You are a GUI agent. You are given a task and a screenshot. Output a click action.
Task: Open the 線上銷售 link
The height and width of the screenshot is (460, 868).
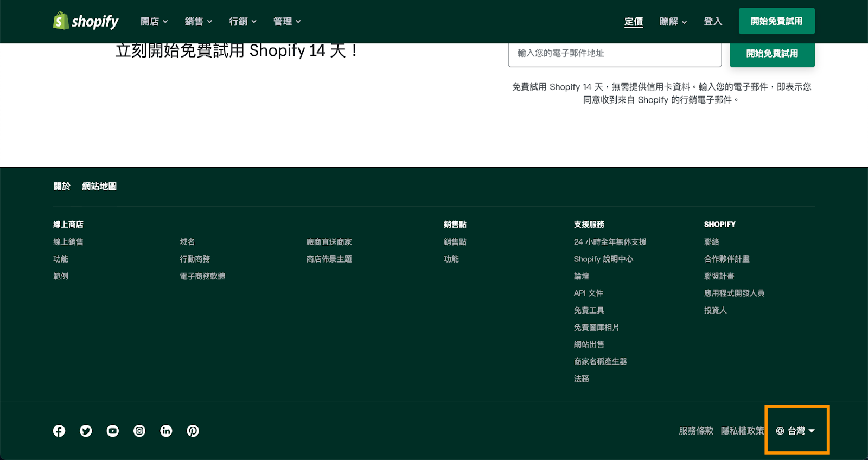click(x=68, y=242)
